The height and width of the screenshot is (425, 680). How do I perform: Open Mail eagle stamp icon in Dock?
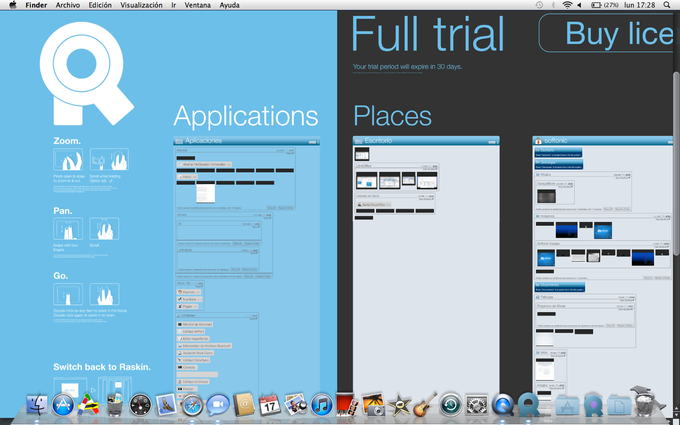166,405
